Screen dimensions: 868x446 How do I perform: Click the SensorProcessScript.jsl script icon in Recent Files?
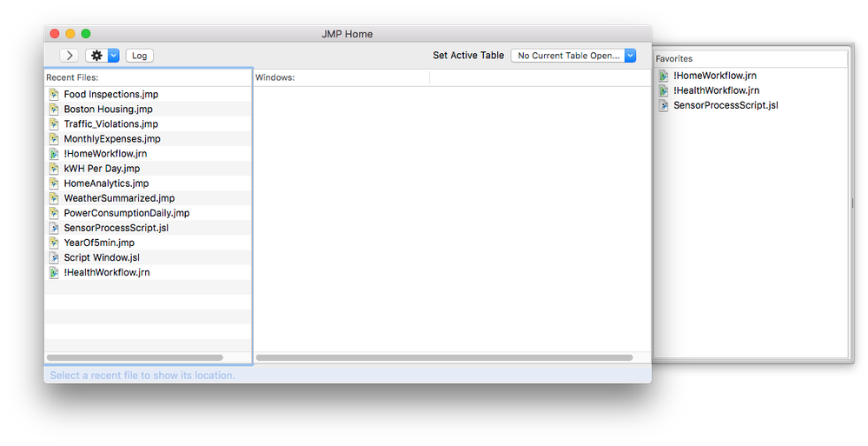tap(54, 228)
